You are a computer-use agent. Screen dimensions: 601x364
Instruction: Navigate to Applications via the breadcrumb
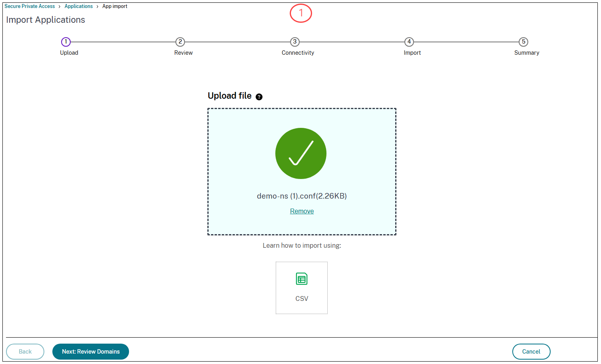[78, 6]
